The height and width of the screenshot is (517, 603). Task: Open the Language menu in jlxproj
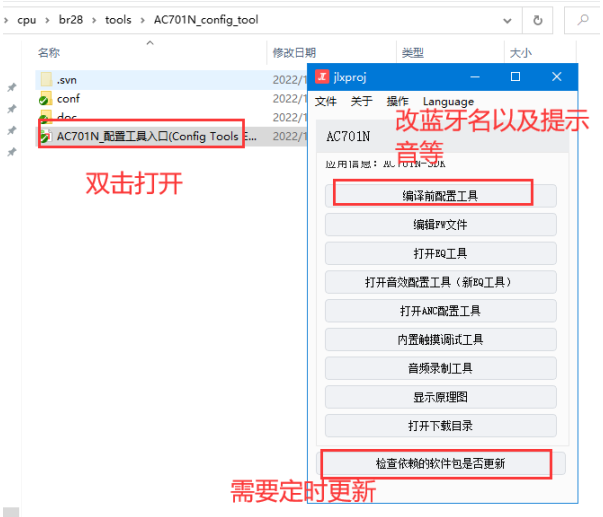click(448, 102)
